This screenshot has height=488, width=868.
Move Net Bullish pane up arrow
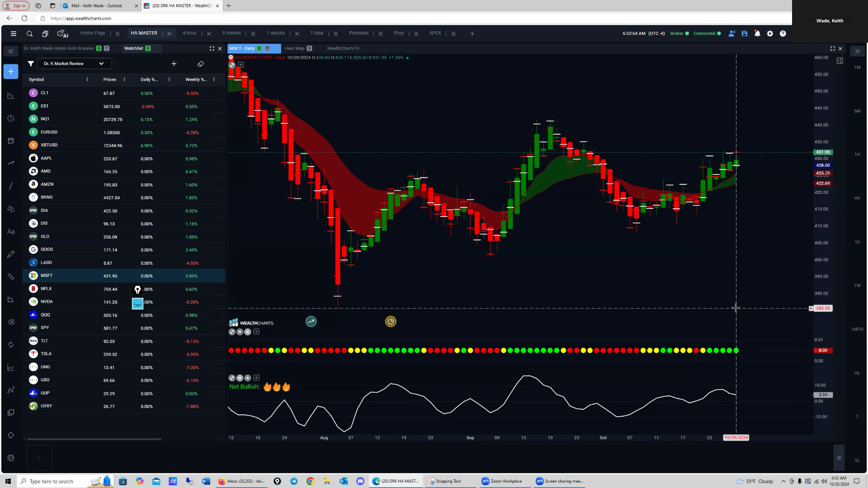247,378
